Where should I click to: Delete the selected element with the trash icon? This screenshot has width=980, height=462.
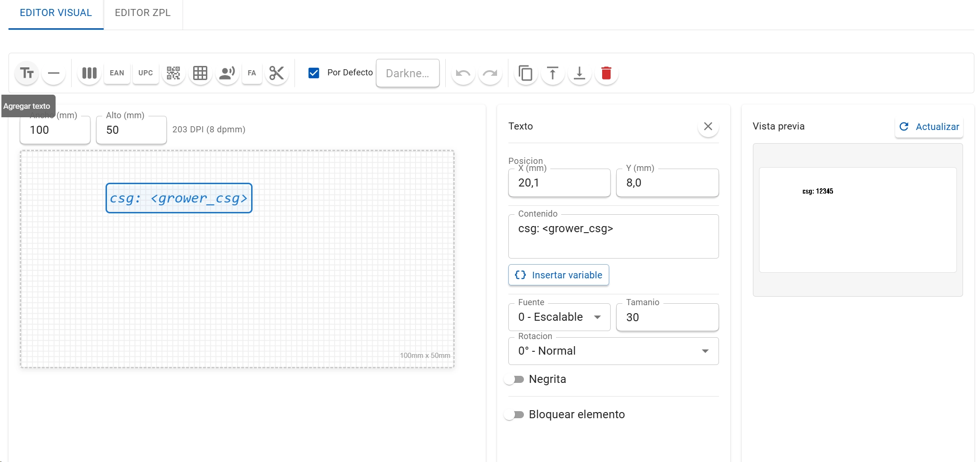606,73
